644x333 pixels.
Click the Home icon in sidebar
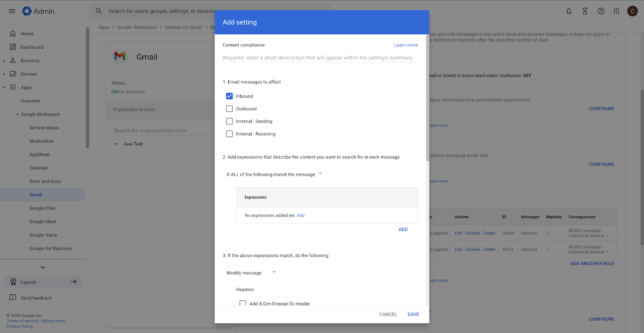[x=13, y=34]
